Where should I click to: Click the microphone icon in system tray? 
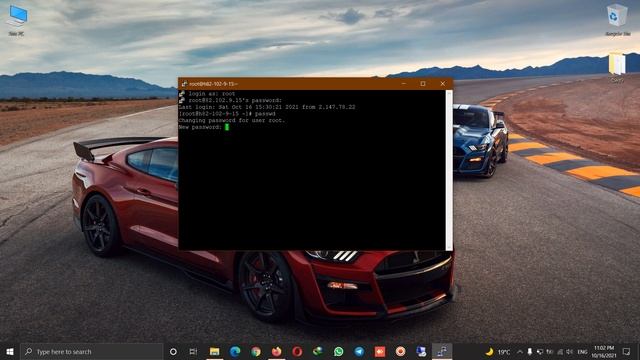529,351
